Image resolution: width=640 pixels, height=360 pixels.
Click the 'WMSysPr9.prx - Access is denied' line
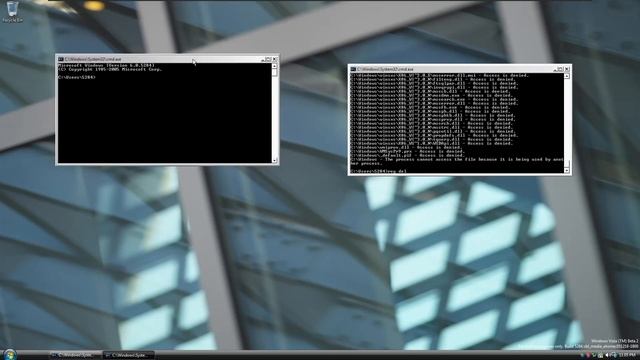407,151
